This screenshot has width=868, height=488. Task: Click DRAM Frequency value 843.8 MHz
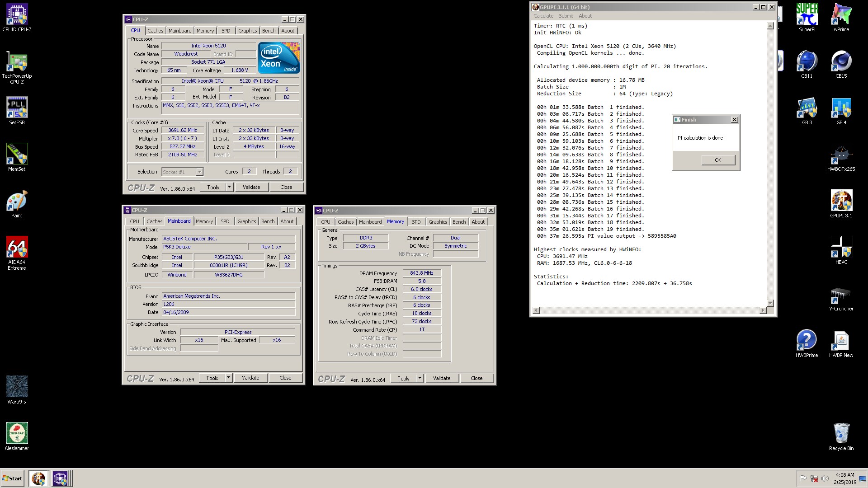tap(422, 273)
